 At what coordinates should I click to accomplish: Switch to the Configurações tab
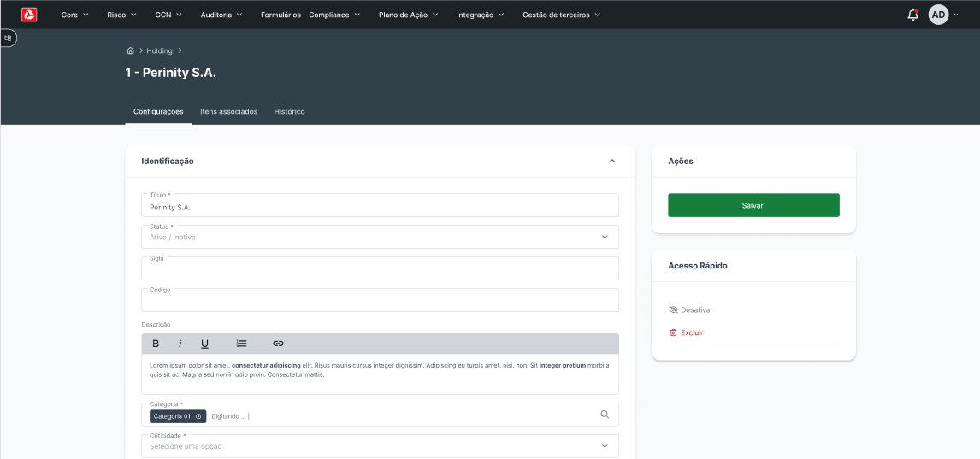158,111
